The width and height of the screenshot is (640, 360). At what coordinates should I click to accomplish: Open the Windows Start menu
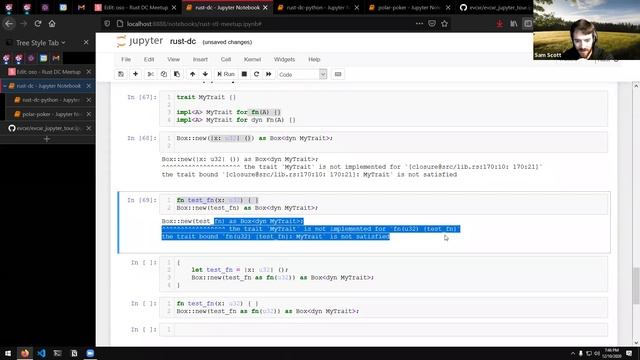tap(8, 353)
